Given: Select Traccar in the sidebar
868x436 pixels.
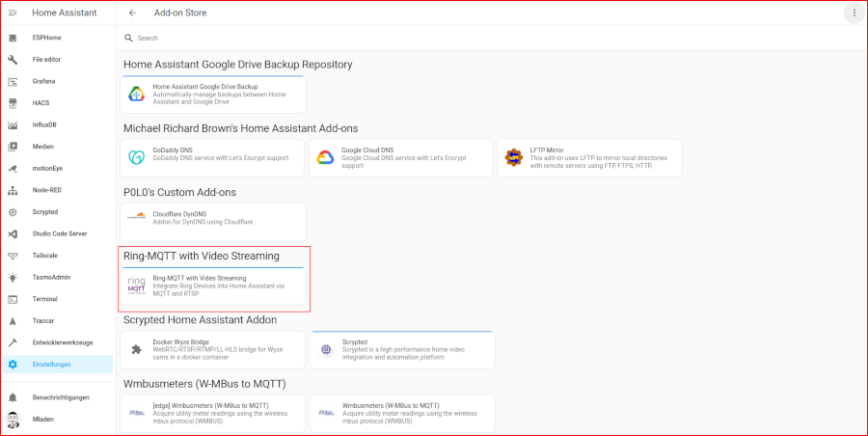Looking at the screenshot, I should point(58,321).
